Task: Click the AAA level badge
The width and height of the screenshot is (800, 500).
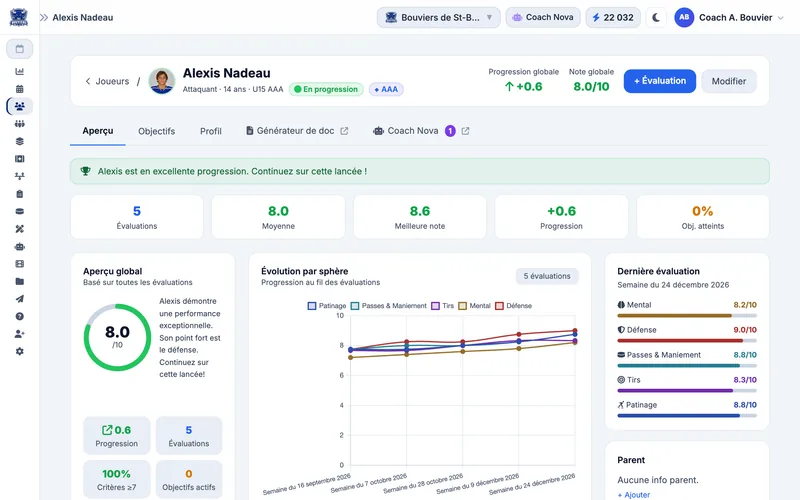Action: [x=386, y=89]
